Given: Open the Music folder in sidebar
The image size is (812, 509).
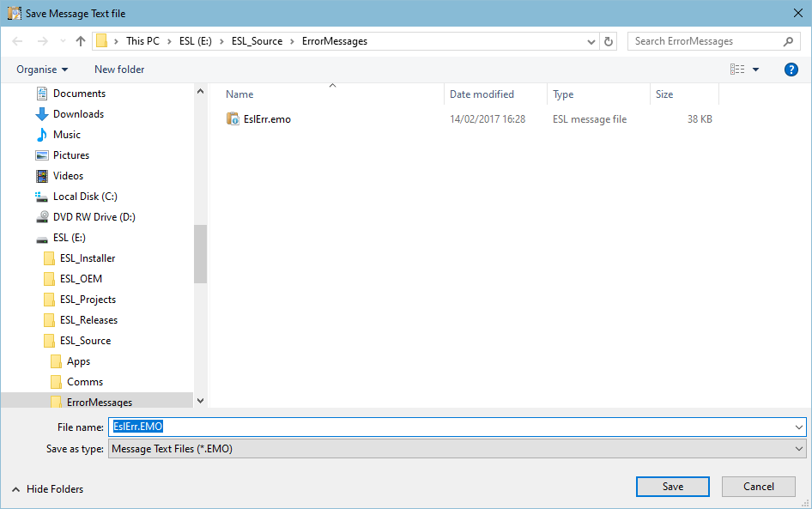Looking at the screenshot, I should (66, 135).
